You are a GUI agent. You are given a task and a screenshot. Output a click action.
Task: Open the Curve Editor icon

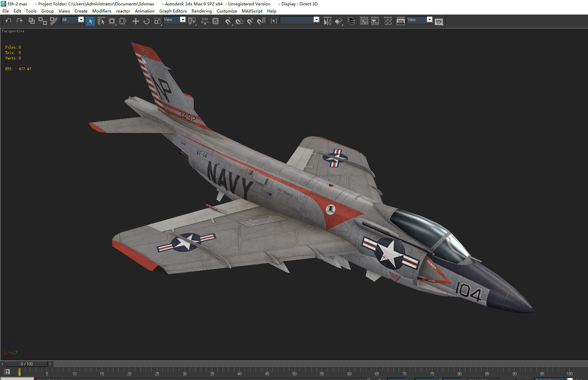364,21
